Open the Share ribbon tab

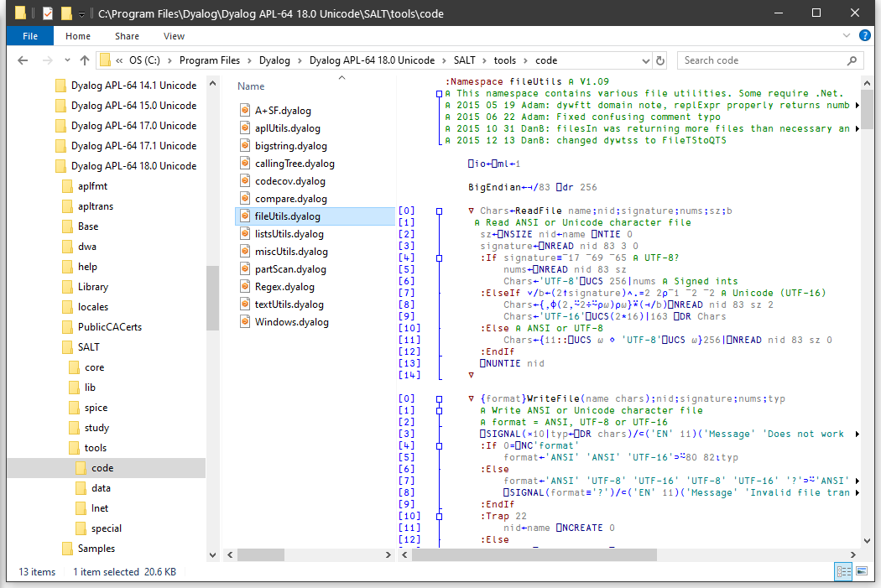[128, 36]
